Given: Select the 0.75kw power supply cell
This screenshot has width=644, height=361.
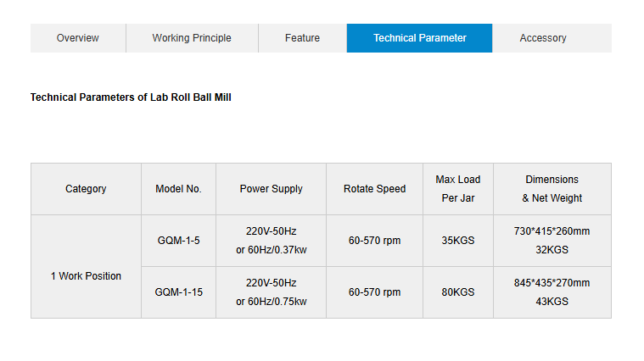Looking at the screenshot, I should (271, 292).
